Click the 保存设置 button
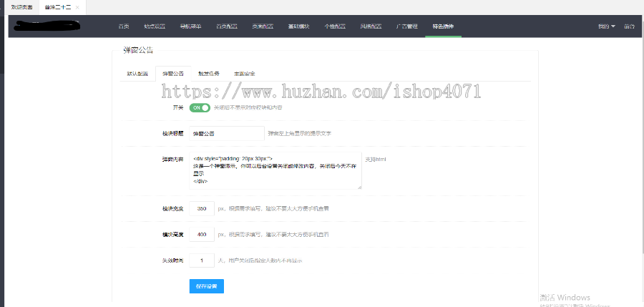 206,286
